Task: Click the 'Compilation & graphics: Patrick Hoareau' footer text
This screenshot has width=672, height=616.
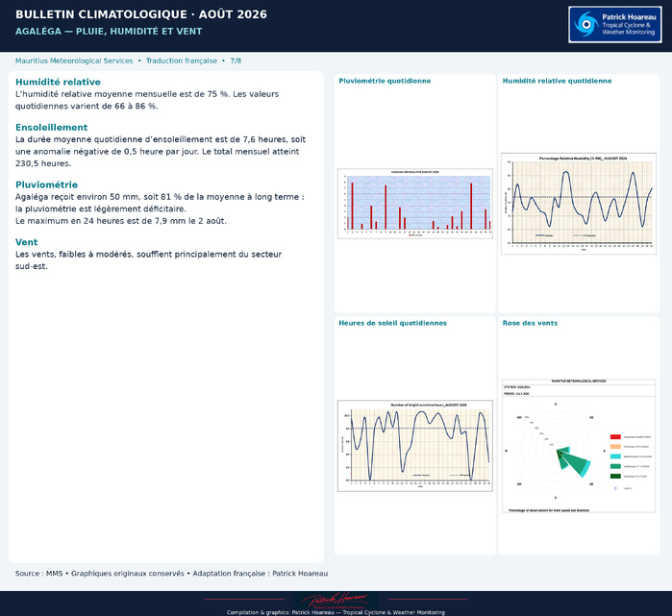Action: (336, 612)
